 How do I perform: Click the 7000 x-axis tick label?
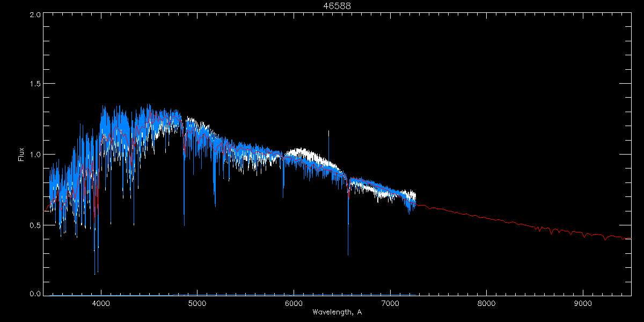point(390,303)
